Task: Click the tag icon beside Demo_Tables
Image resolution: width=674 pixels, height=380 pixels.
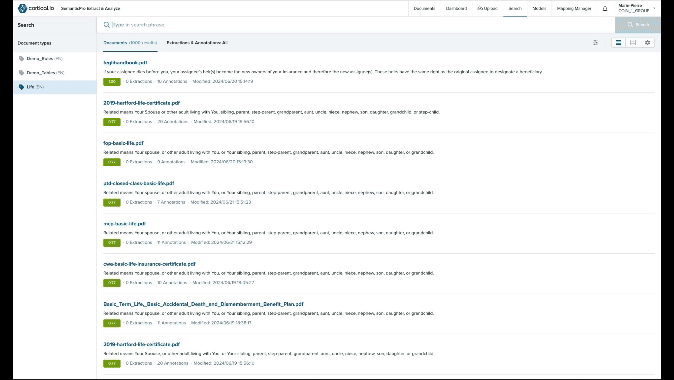Action: 21,73
